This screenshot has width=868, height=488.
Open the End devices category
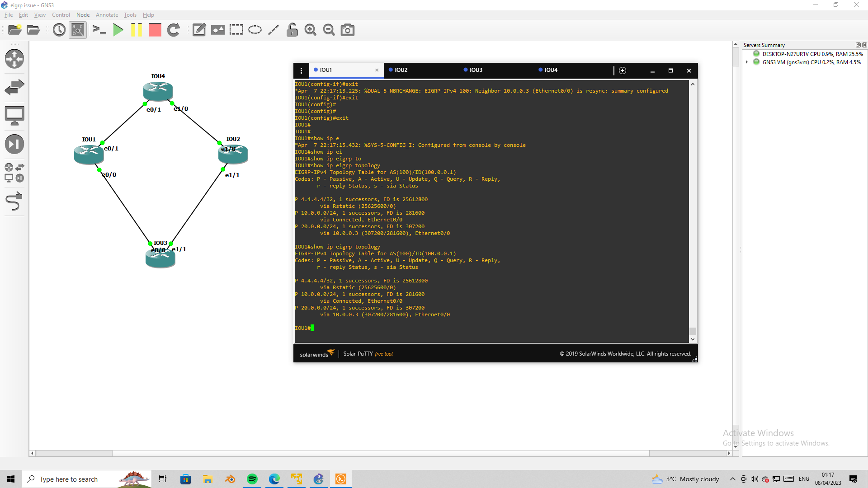click(x=14, y=115)
